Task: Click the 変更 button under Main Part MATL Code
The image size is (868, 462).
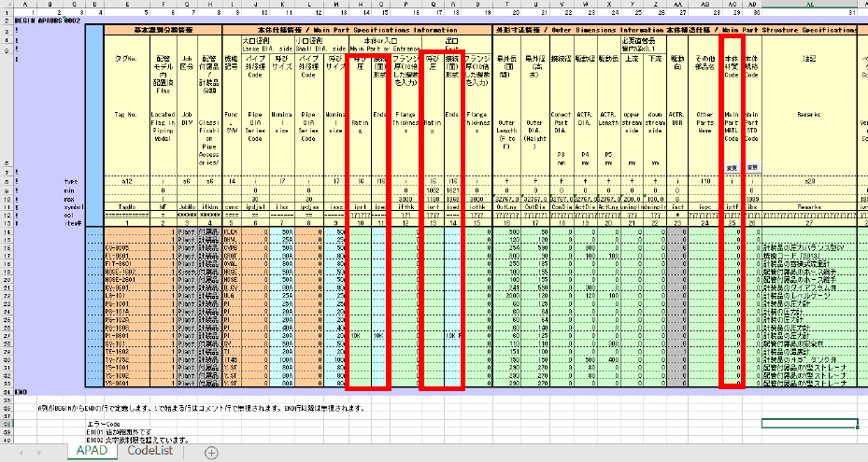Action: 732,168
